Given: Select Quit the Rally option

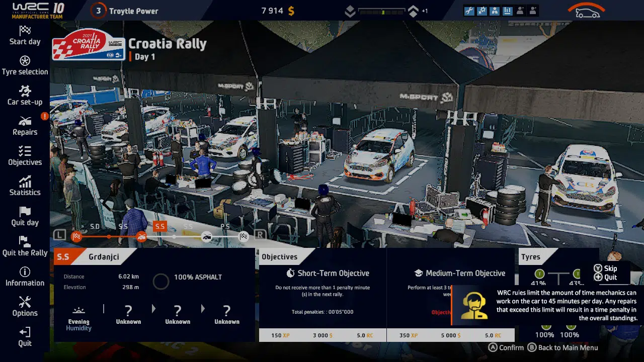Looking at the screenshot, I should pos(25,242).
